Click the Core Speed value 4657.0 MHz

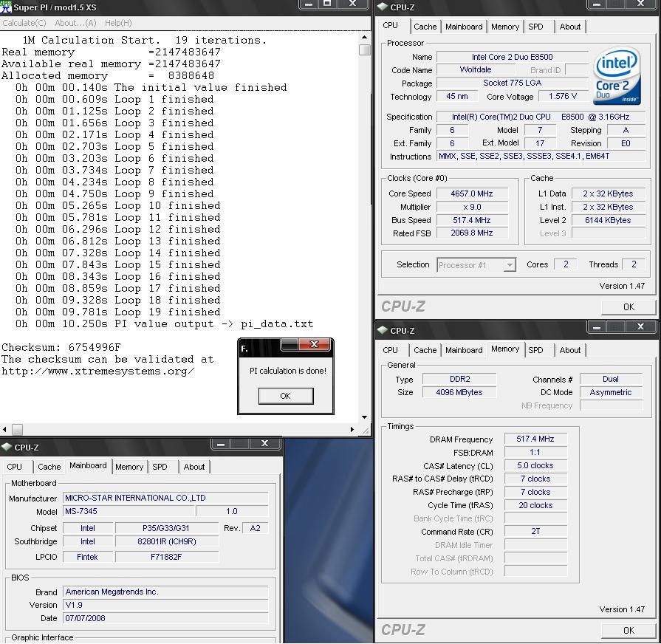tap(472, 193)
